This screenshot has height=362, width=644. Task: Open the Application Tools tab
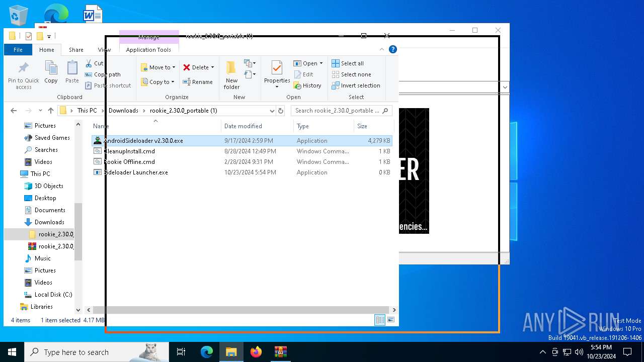click(x=148, y=50)
